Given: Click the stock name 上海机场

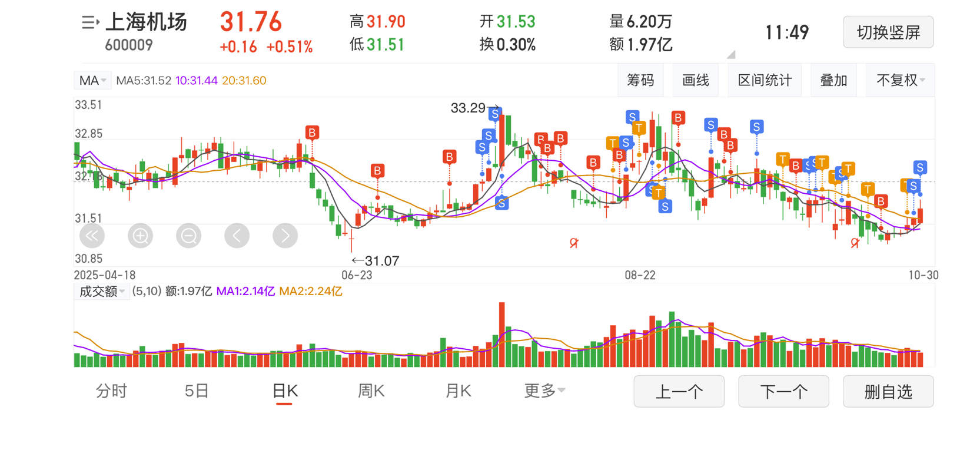Looking at the screenshot, I should [x=146, y=22].
